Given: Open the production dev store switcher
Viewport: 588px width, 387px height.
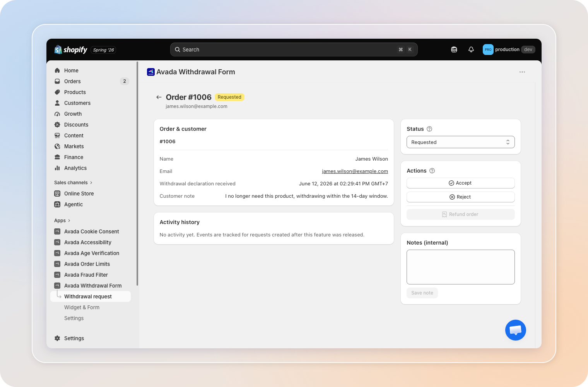Looking at the screenshot, I should (x=509, y=50).
